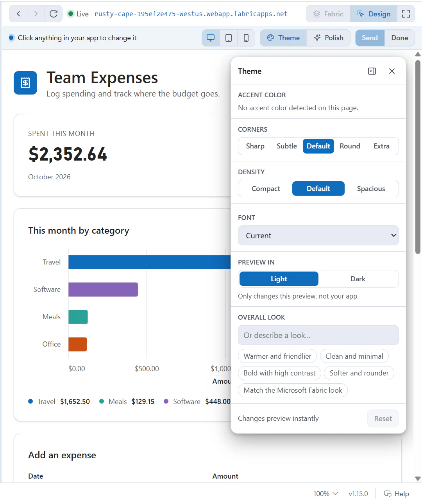This screenshot has height=504, width=422.
Task: Open the 100% zoom dropdown
Action: click(x=325, y=494)
